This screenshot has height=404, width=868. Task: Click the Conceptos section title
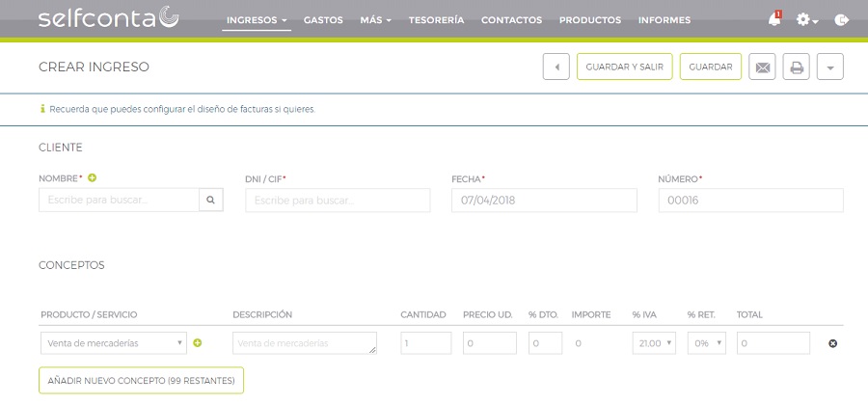tap(71, 265)
